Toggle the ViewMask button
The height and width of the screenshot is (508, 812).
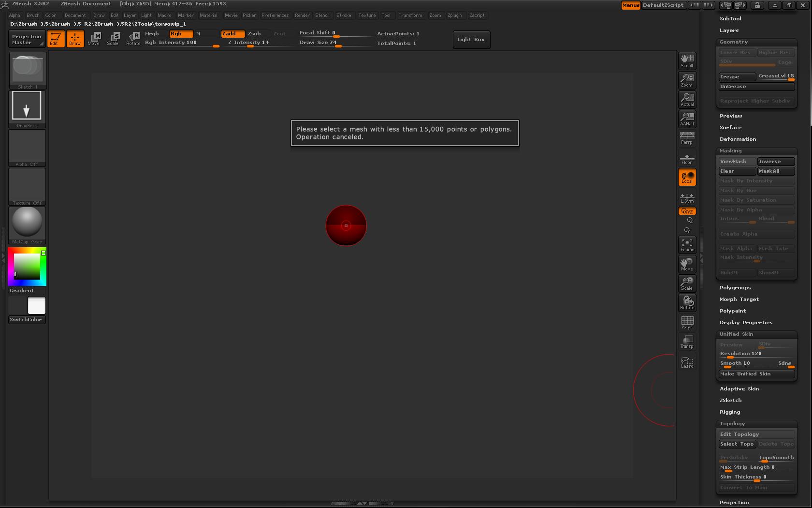tap(737, 162)
